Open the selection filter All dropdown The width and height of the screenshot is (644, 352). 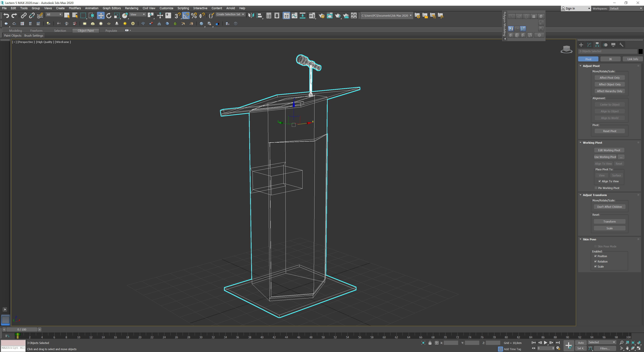54,14
